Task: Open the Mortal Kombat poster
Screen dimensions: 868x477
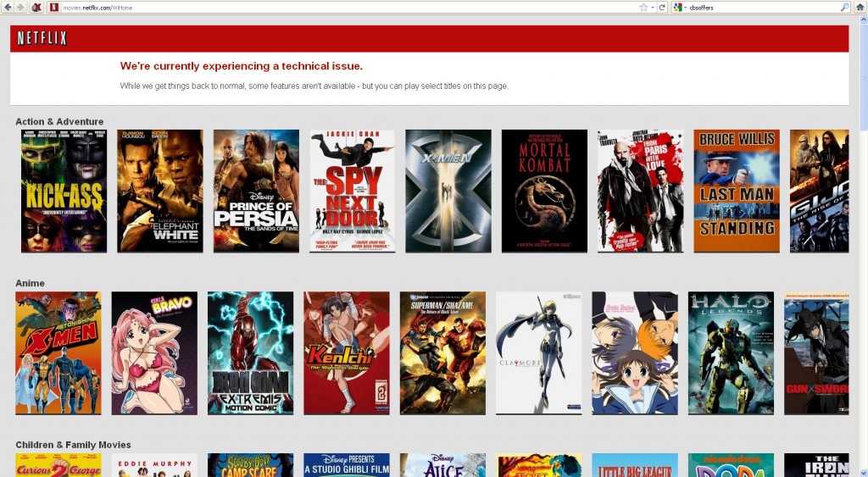Action: (545, 191)
